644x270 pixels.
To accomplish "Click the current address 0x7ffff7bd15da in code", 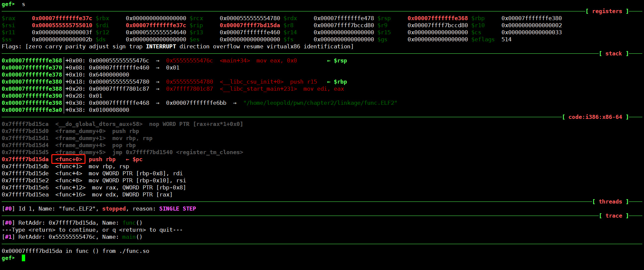I will click(x=25, y=159).
